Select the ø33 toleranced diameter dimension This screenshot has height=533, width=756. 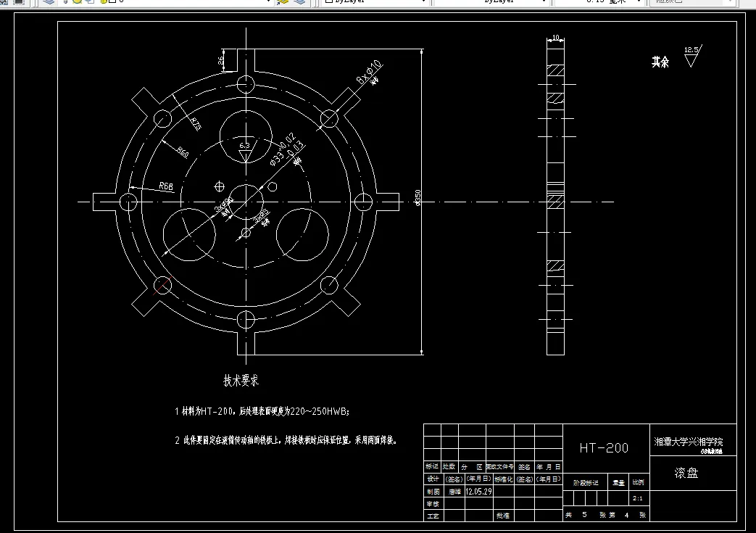(286, 151)
